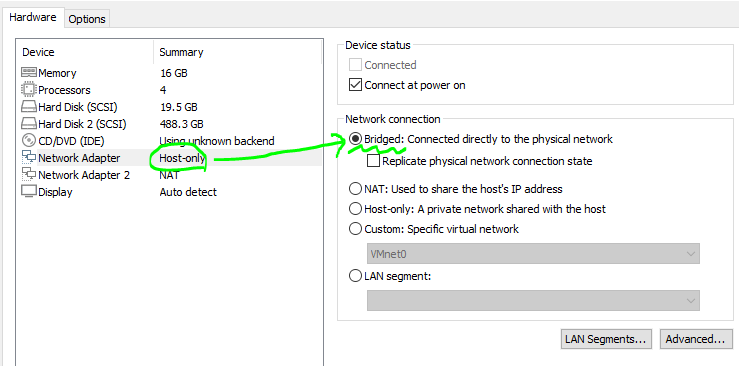Click the Hard Disk 2 (SCSI) label
The image size is (739, 366).
pyautogui.click(x=82, y=124)
